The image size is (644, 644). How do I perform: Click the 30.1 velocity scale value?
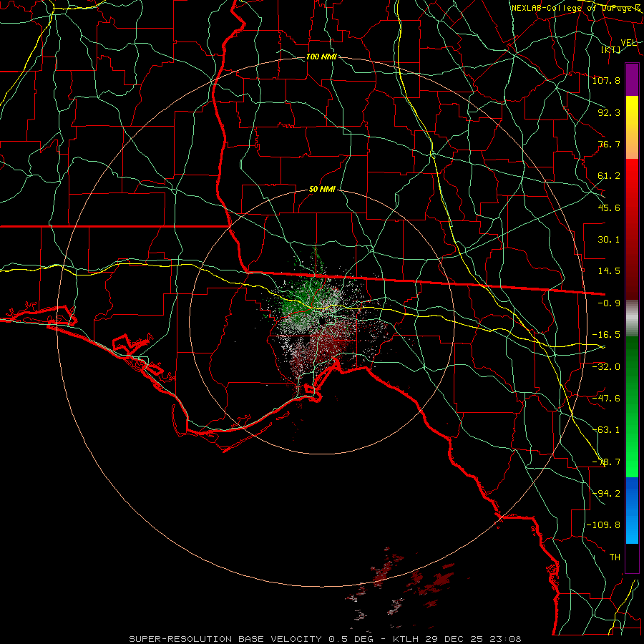[609, 240]
